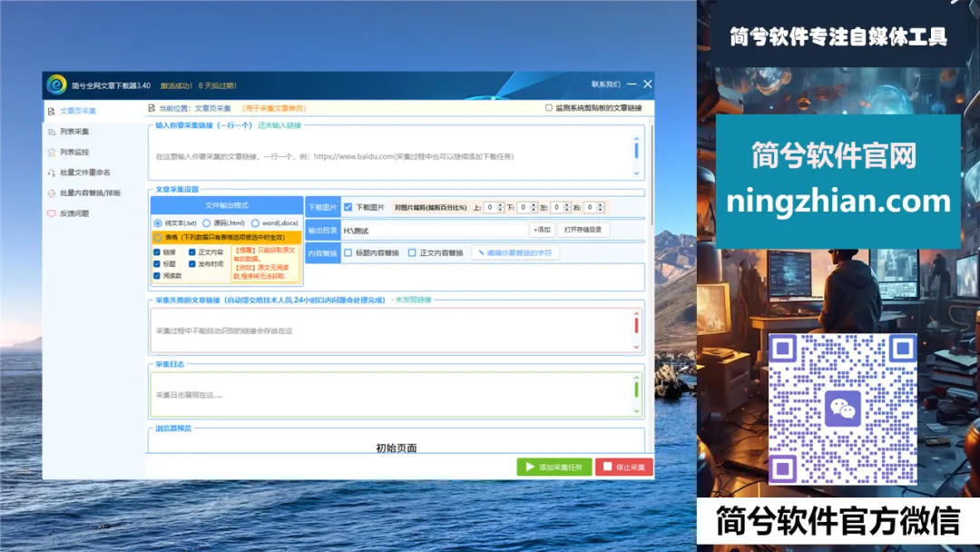The image size is (980, 552).
Task: Click the 输出目录 path field H:\测试
Action: tap(435, 231)
